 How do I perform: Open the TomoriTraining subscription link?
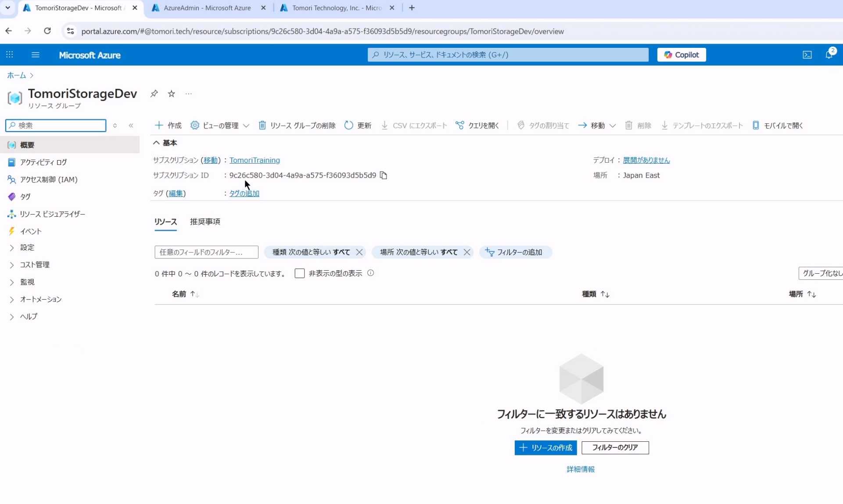pyautogui.click(x=255, y=160)
